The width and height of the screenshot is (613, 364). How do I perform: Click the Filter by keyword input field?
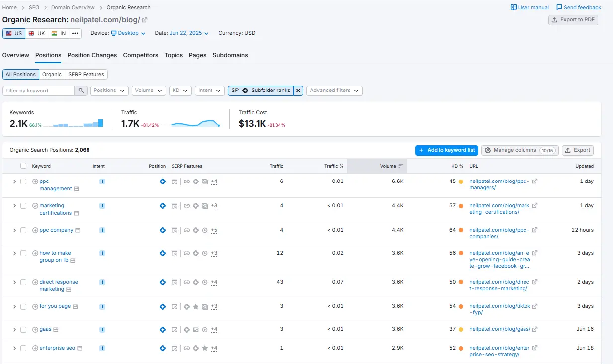pos(39,91)
